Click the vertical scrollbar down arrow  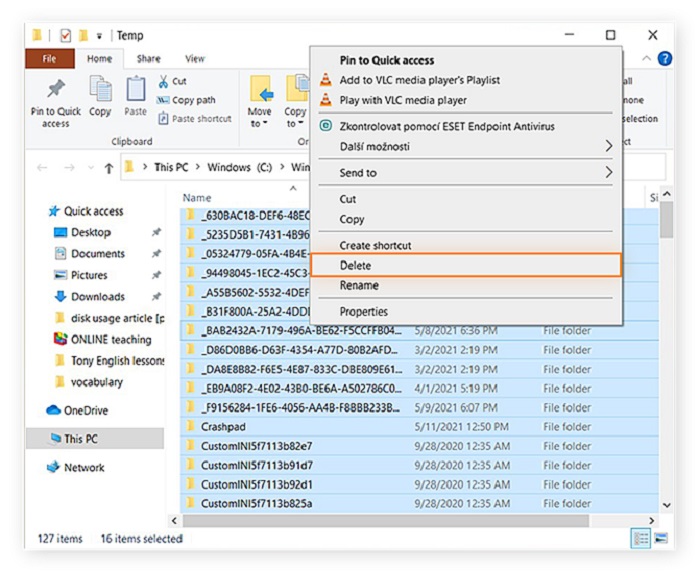tap(667, 505)
